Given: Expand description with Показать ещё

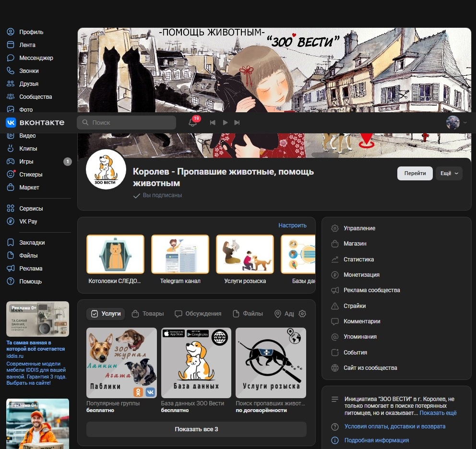Looking at the screenshot, I should [x=438, y=413].
